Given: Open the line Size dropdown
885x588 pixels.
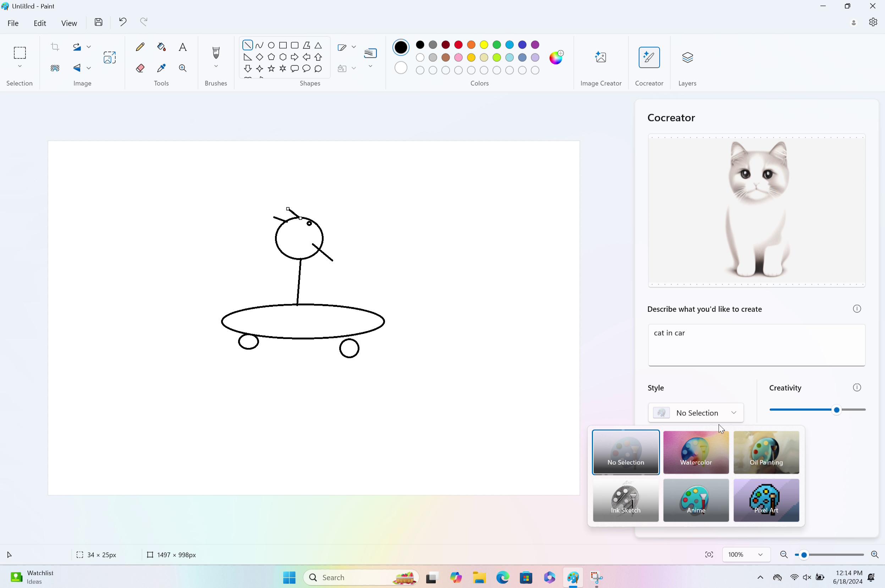Looking at the screenshot, I should pyautogui.click(x=370, y=66).
